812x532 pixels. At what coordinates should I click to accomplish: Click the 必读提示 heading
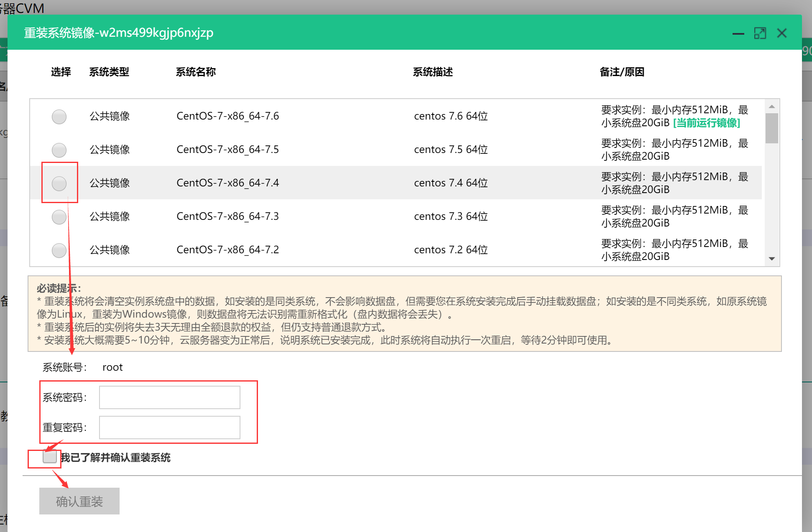(59, 288)
